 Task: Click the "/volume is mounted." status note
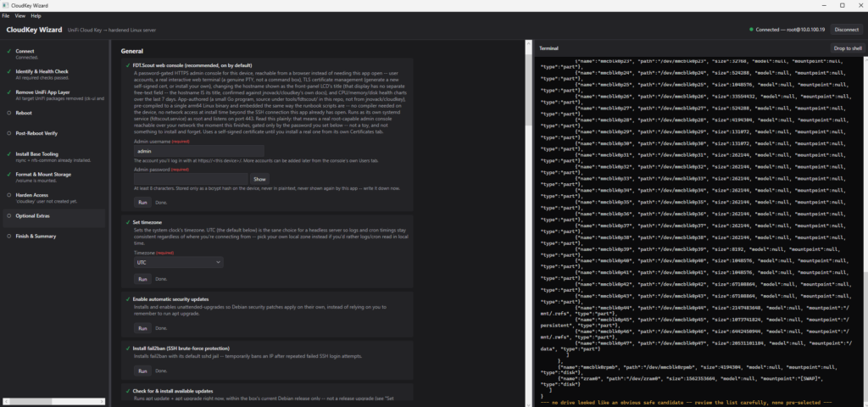tap(36, 181)
